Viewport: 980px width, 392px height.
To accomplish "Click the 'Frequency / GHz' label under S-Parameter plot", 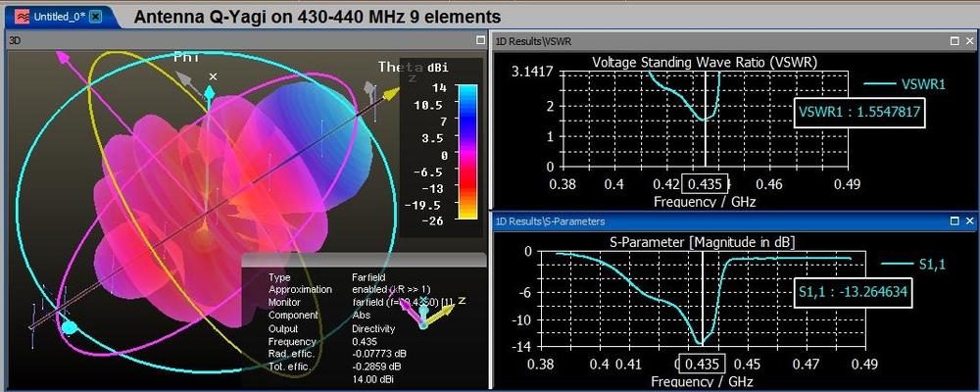I will click(702, 381).
